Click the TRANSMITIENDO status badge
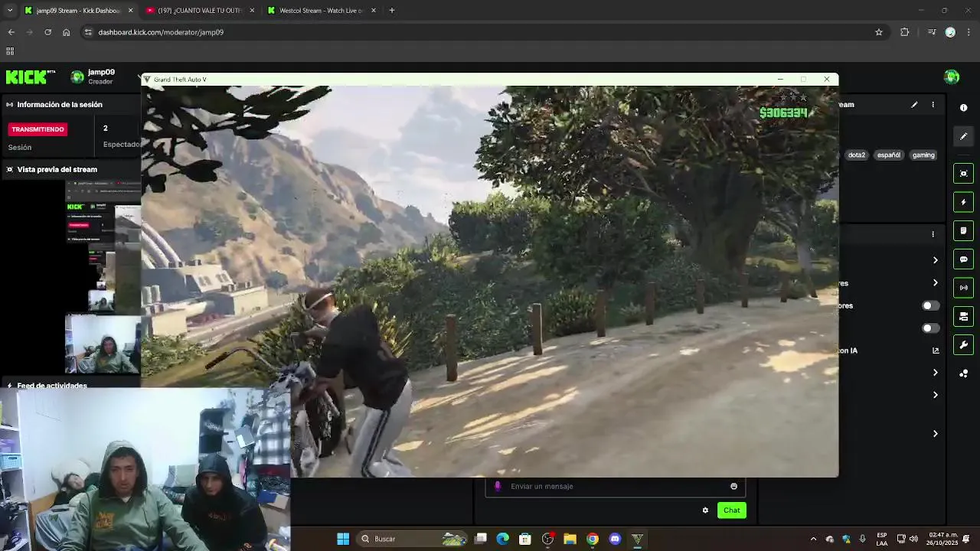 (38, 129)
